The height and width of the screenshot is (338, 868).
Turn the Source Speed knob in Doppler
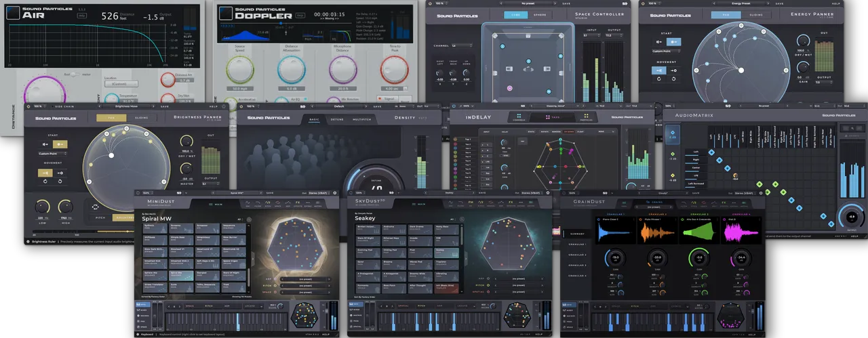241,70
